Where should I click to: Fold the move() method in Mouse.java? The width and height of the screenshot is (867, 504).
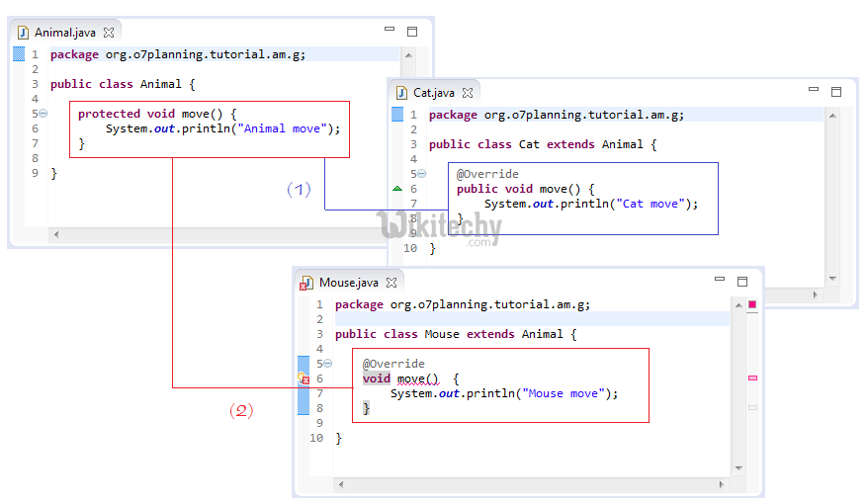coord(328,364)
